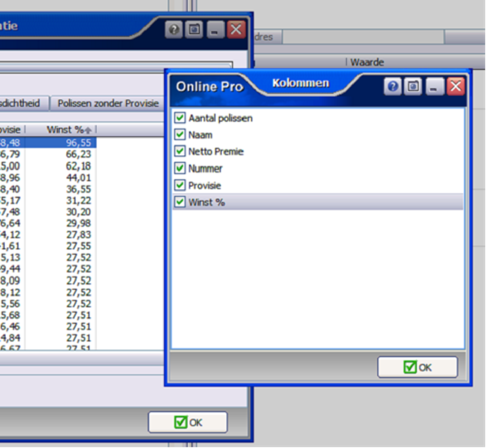
Task: Select the Naam label in column list
Action: (x=201, y=135)
